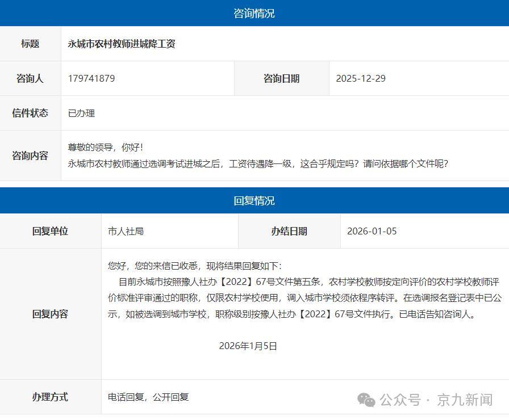The width and height of the screenshot is (509, 420).
Task: Click the 咨询人 row label
Action: [x=30, y=78]
